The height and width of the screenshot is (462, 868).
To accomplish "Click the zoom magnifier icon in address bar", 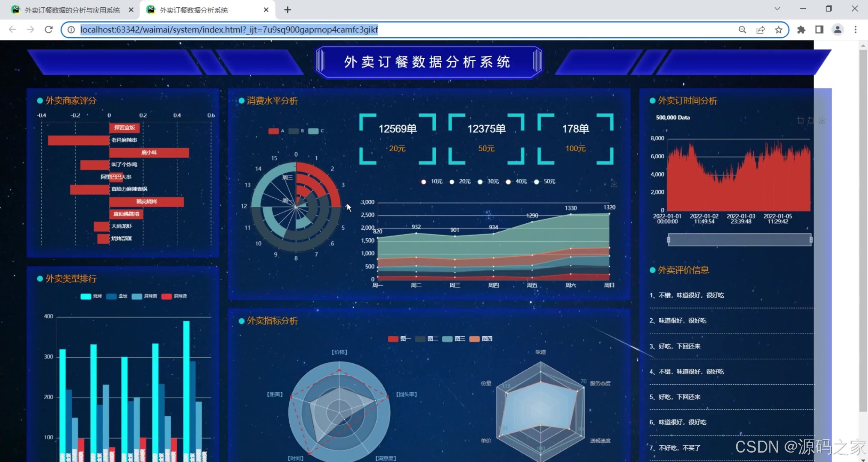I will tap(742, 30).
